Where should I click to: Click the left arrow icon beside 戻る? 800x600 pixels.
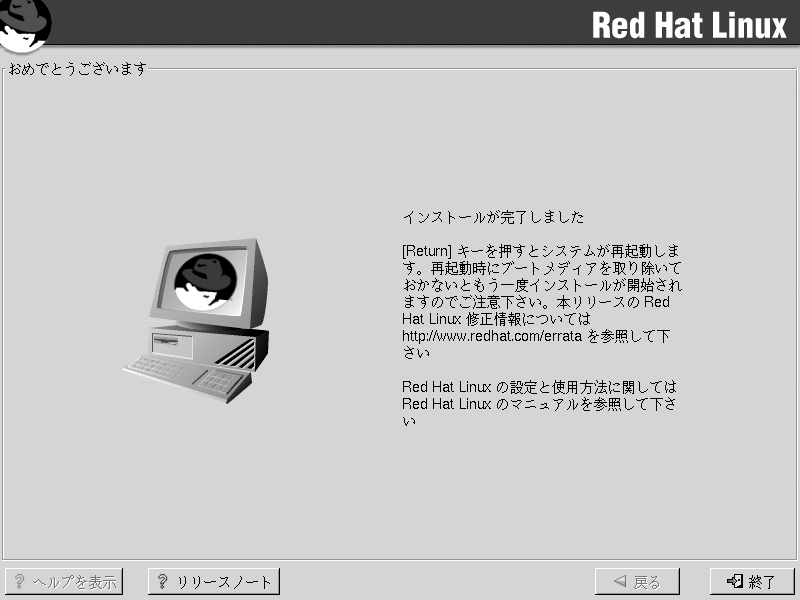(620, 582)
